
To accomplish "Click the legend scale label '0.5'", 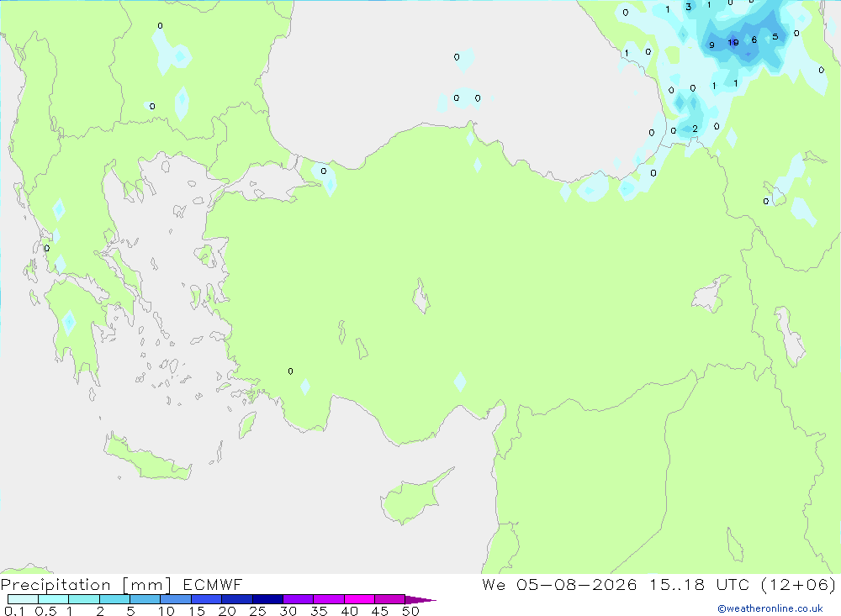I will click(x=45, y=611).
